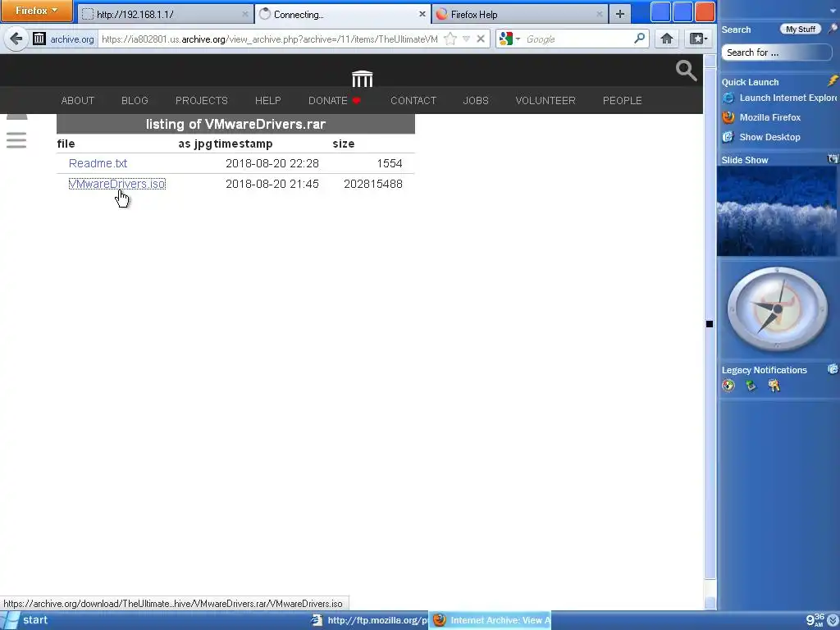This screenshot has width=840, height=630.
Task: Open VOLUNTEER in archive.org navigation
Action: (x=546, y=101)
